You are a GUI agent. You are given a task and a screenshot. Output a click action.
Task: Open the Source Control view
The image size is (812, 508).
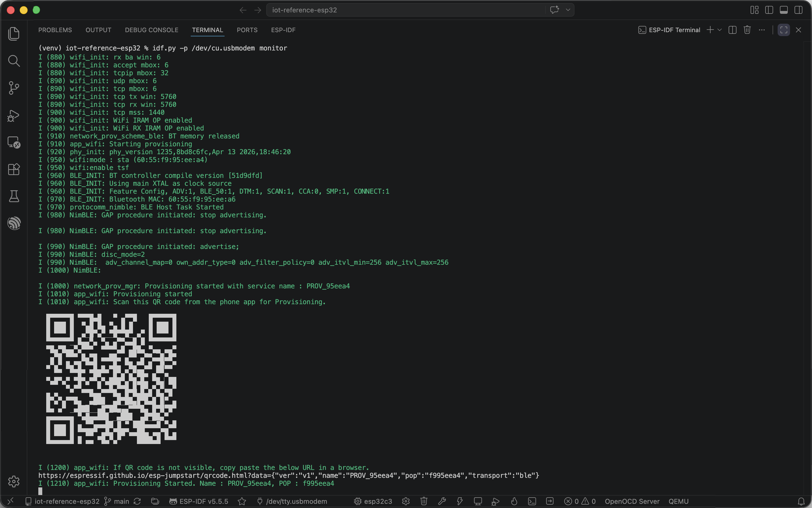tap(14, 88)
